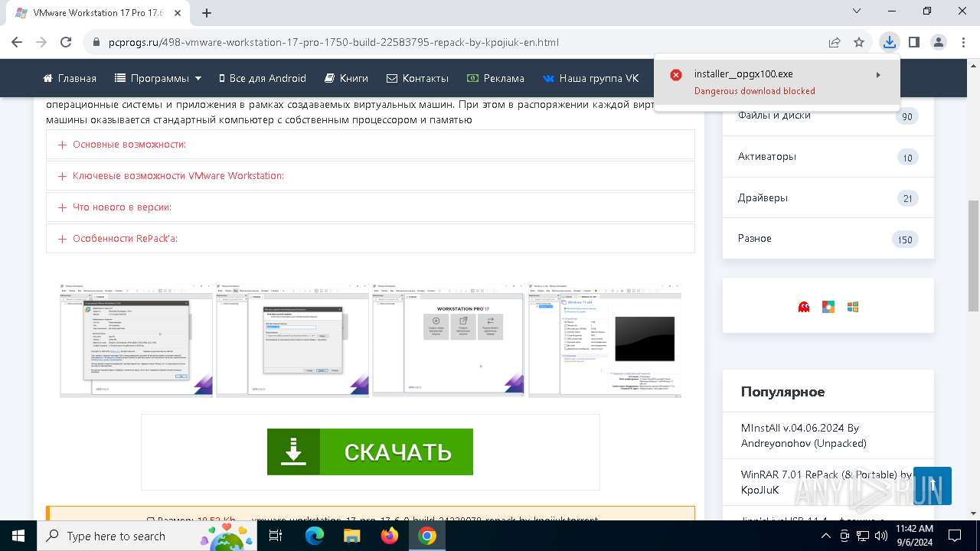Open the Контакты menu item
The image size is (980, 551).
(x=418, y=78)
